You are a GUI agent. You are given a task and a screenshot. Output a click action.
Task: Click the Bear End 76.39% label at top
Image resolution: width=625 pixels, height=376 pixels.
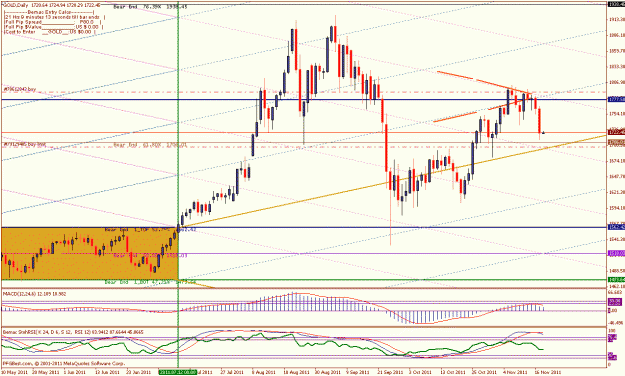[150, 7]
